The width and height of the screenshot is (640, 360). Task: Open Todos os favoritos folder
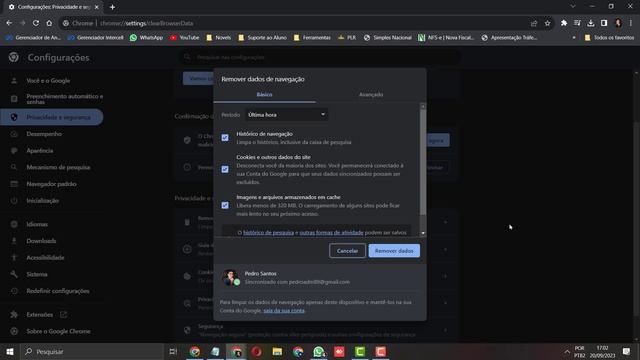(x=609, y=38)
